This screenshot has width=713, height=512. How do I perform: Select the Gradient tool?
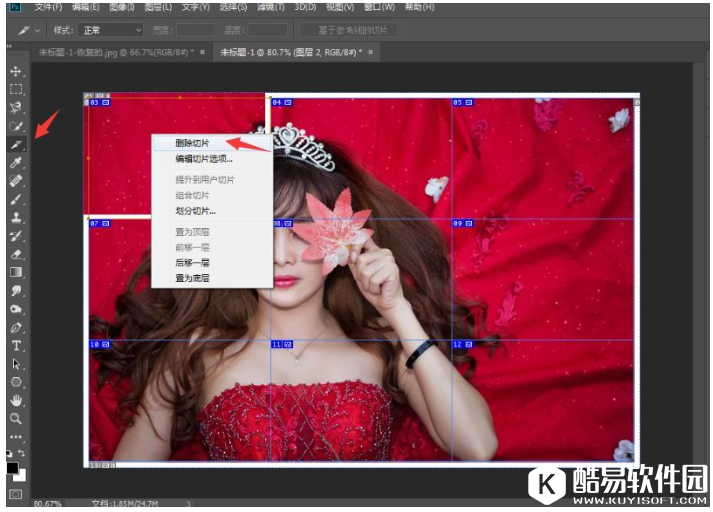16,271
